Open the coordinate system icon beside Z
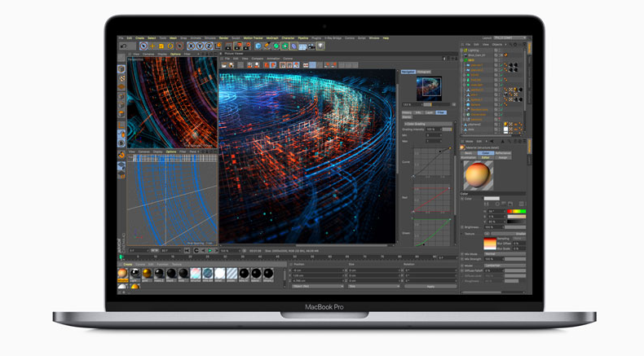Screen dimensions: 644x356 click(218, 46)
